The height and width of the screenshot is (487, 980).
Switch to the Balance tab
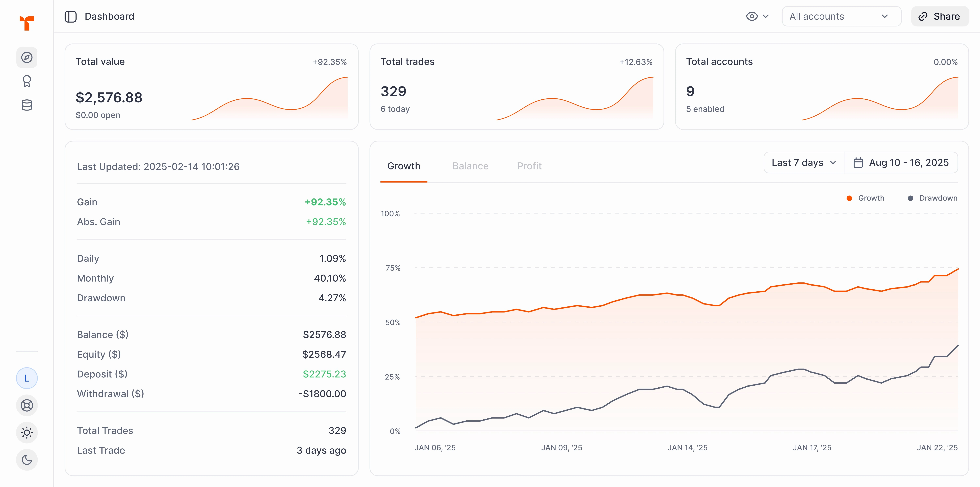pos(470,166)
